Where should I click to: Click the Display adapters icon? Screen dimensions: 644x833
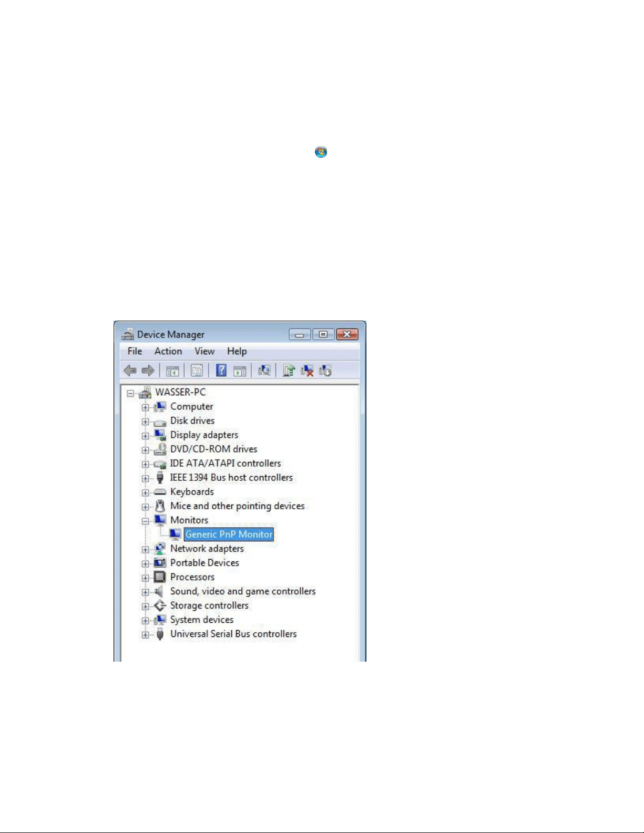pyautogui.click(x=160, y=435)
